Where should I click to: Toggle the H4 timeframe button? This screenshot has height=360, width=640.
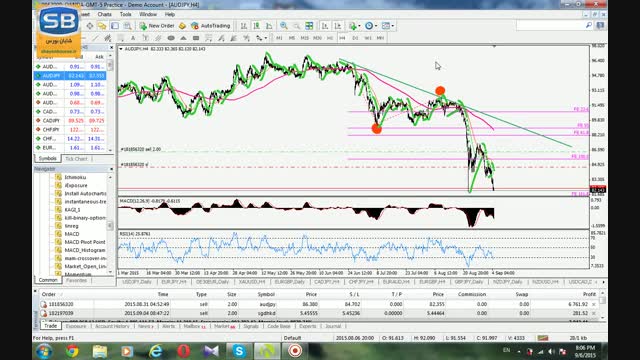tap(342, 38)
